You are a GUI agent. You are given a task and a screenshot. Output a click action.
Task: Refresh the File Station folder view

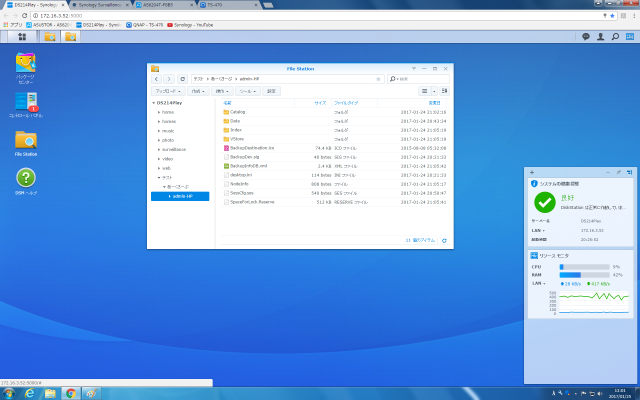coord(182,78)
